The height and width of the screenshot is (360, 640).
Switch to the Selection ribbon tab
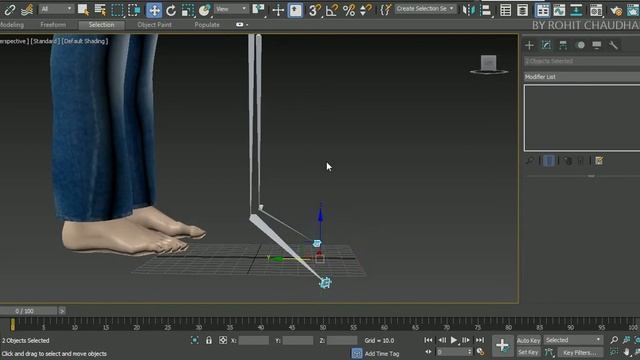click(101, 25)
